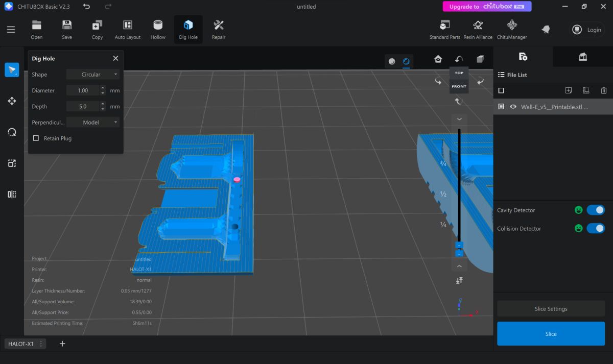The image size is (613, 364).
Task: Switch to the file settings panel tab
Action: click(x=523, y=57)
